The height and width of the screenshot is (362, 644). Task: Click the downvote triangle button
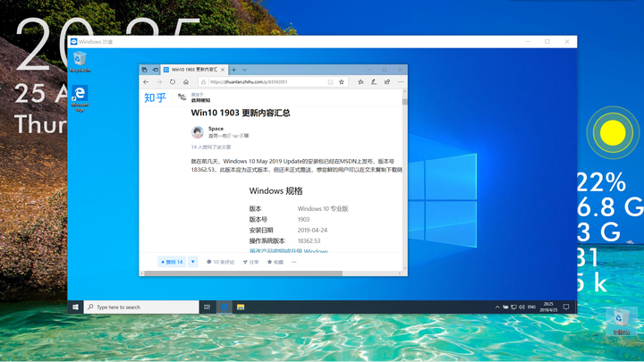coord(193,262)
